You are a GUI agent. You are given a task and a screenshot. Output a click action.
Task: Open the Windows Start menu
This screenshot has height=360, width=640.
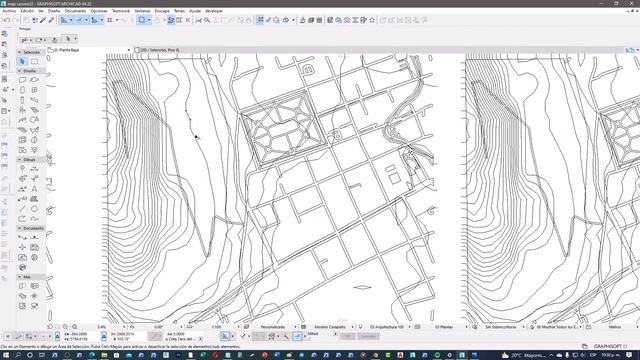click(5, 355)
